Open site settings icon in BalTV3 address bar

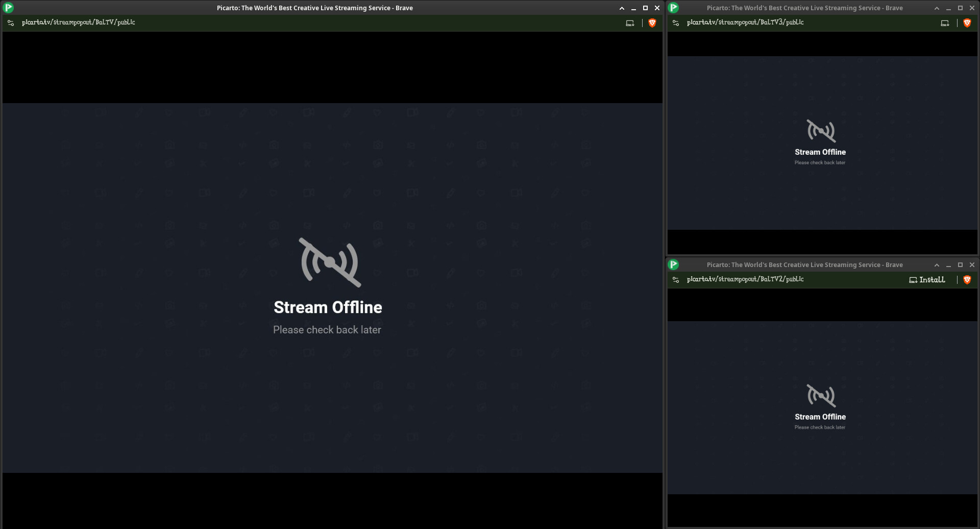pyautogui.click(x=676, y=23)
